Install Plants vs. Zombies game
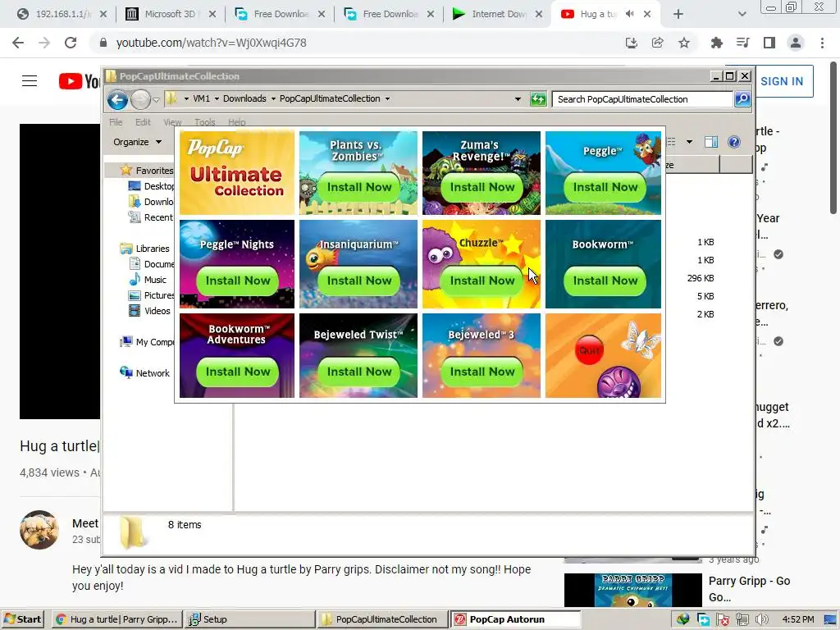The height and width of the screenshot is (630, 840). [x=359, y=188]
